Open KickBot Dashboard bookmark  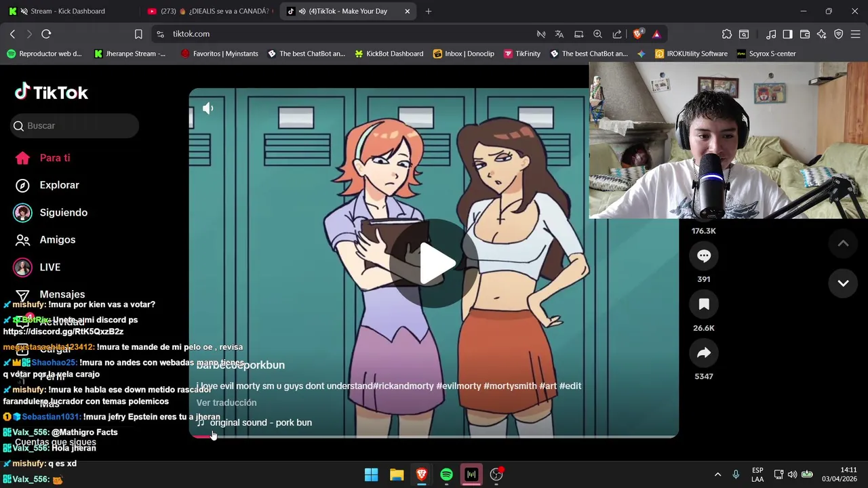point(389,54)
